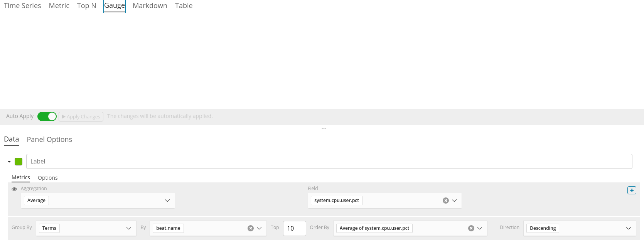Toggle metric visibility with the eye icon

pyautogui.click(x=14, y=189)
